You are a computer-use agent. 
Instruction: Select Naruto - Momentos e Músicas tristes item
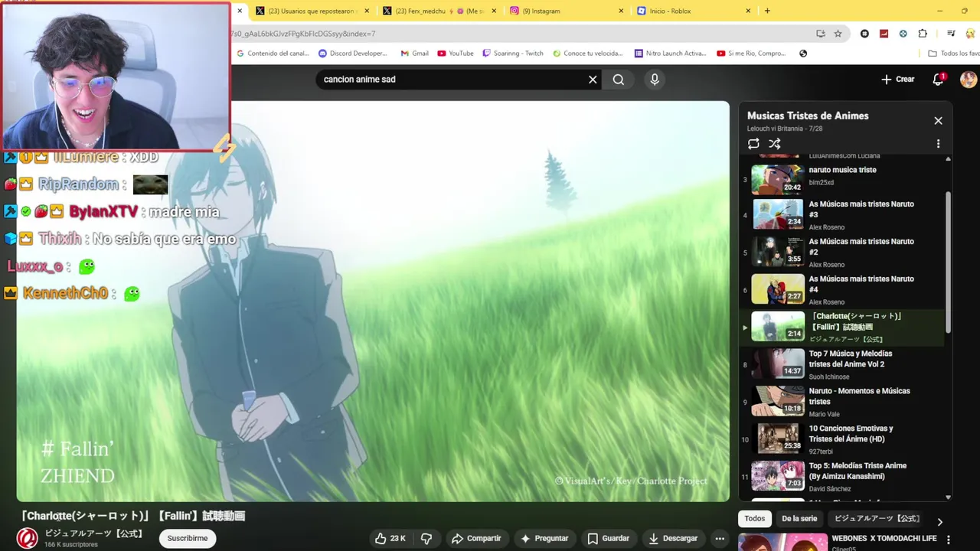click(x=842, y=402)
